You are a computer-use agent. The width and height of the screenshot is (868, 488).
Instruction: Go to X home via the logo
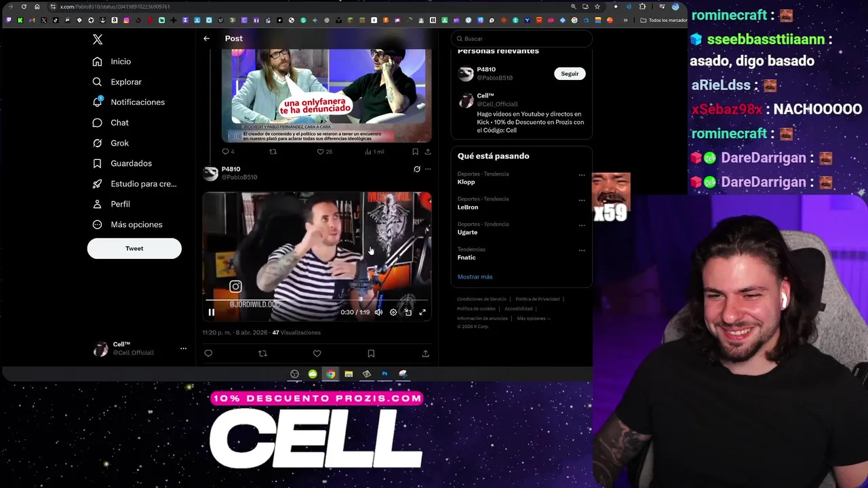coord(98,39)
